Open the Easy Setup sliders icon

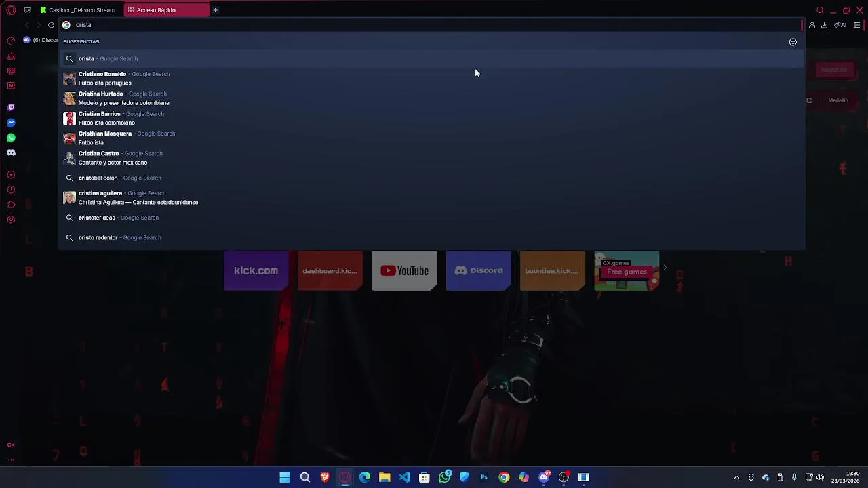[857, 25]
